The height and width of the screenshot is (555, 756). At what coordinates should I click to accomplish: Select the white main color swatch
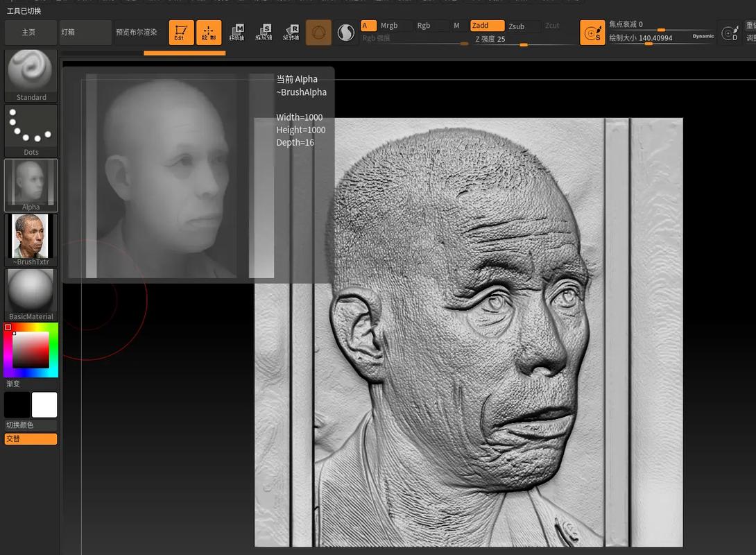(x=44, y=404)
